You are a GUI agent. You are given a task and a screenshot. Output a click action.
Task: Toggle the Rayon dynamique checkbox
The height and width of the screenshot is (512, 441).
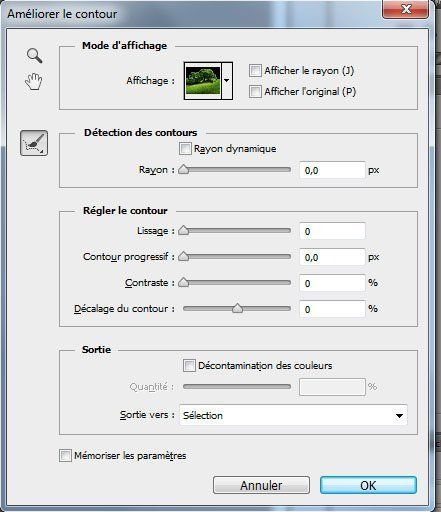click(185, 149)
